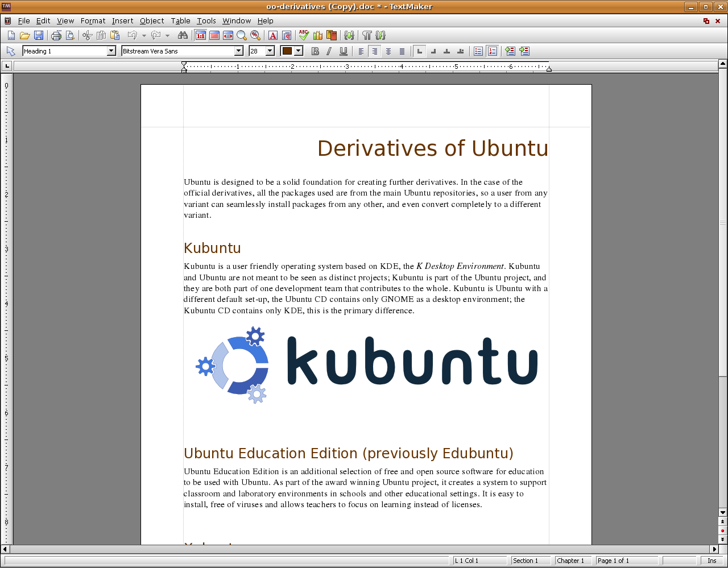This screenshot has height=568, width=728.
Task: Click the Page 1 of 1 status field
Action: point(627,561)
